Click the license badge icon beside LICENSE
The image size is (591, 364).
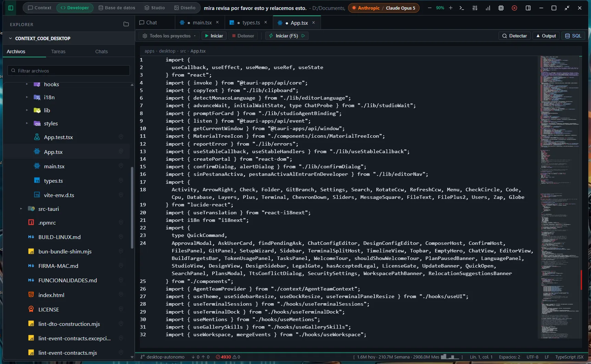(31, 309)
